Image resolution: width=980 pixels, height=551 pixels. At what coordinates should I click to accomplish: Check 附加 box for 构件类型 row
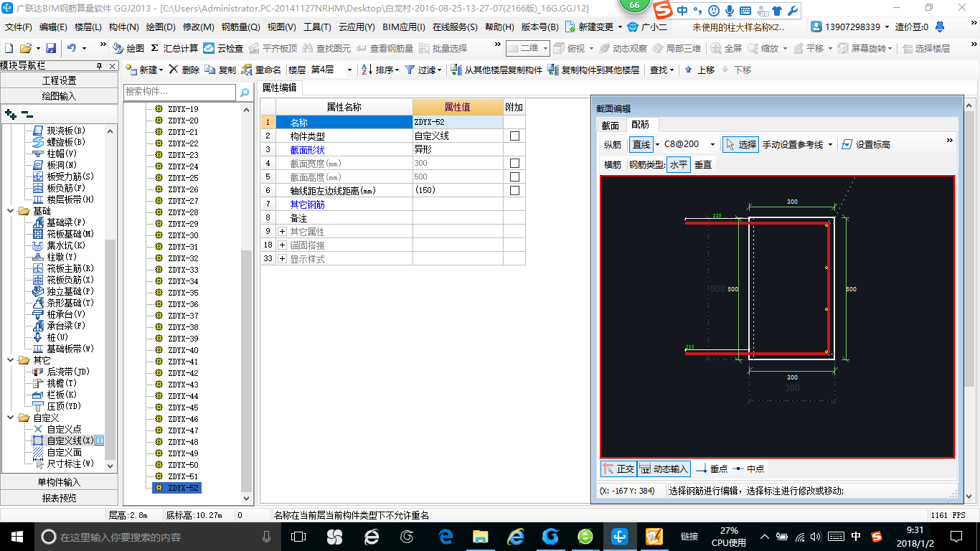pyautogui.click(x=514, y=136)
